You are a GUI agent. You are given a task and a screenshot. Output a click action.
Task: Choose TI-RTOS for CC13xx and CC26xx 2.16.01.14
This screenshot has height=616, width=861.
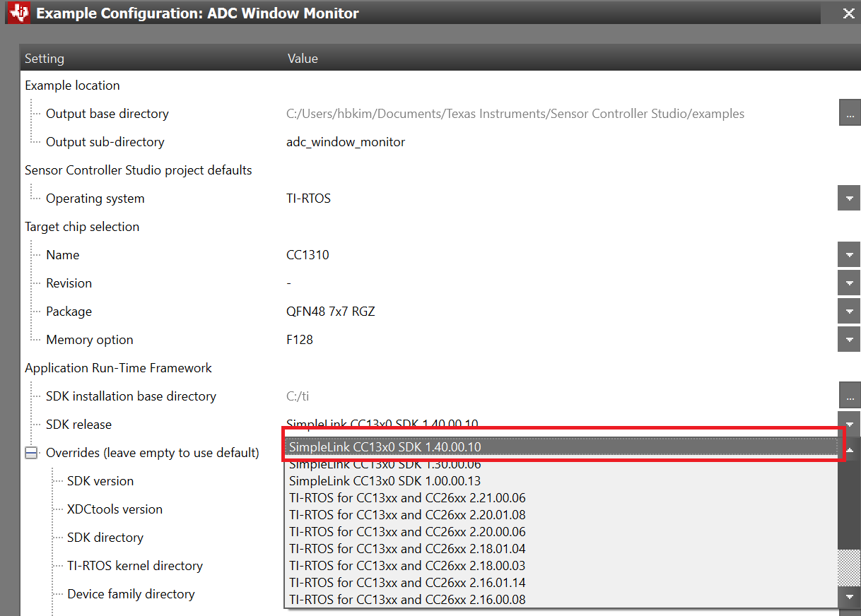[x=562, y=583]
